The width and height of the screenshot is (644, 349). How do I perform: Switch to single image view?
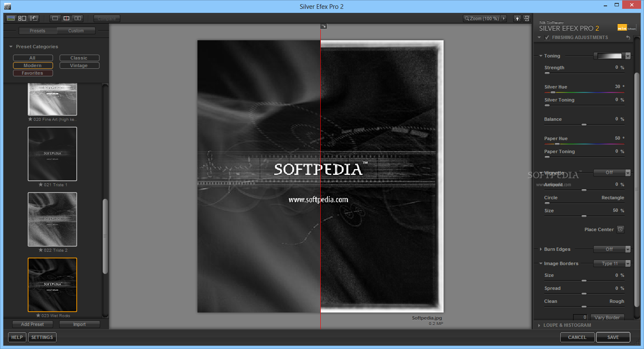55,18
